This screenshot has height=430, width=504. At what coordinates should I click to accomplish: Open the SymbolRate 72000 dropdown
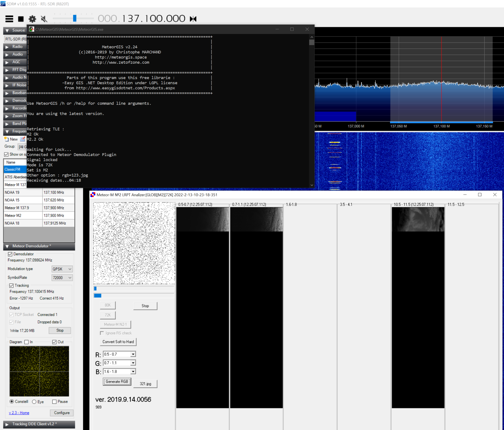tap(62, 278)
